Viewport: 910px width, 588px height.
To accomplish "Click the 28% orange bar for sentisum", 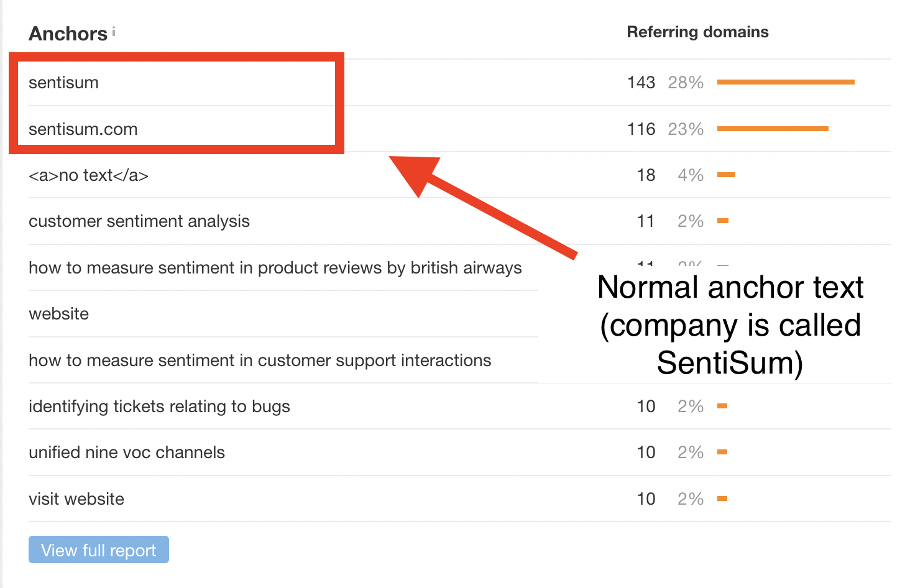I will pos(786,82).
